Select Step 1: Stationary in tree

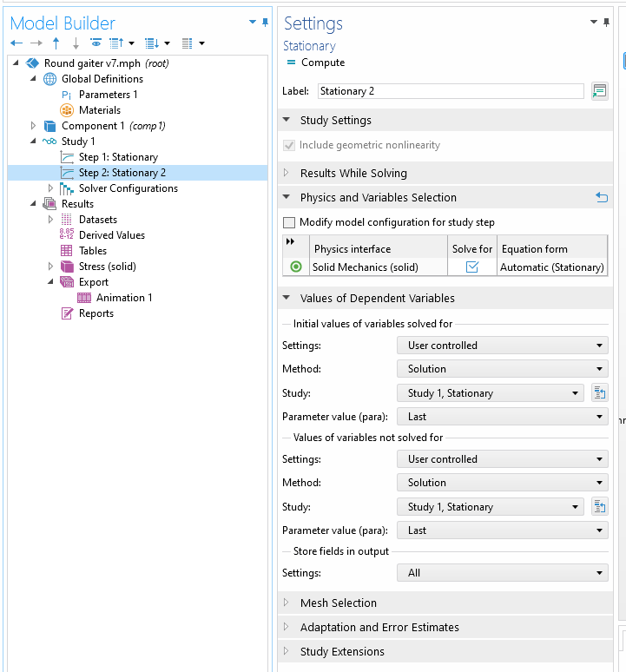tap(117, 157)
